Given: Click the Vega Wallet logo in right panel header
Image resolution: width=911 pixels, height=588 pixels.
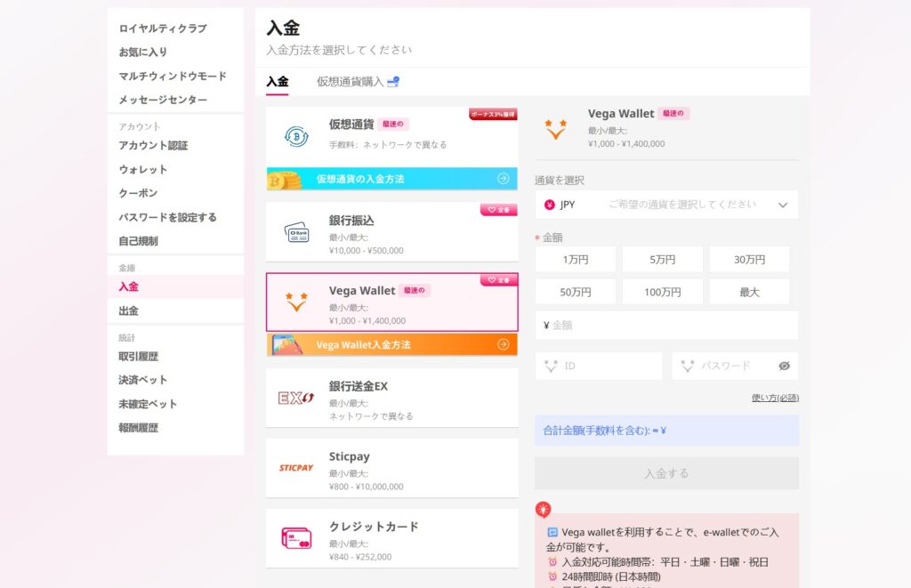Looking at the screenshot, I should [555, 129].
